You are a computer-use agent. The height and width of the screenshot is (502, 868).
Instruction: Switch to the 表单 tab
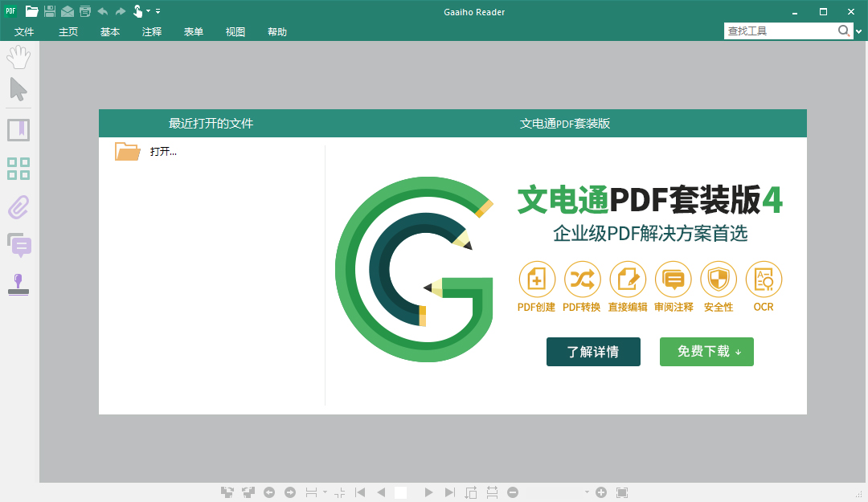pyautogui.click(x=193, y=31)
